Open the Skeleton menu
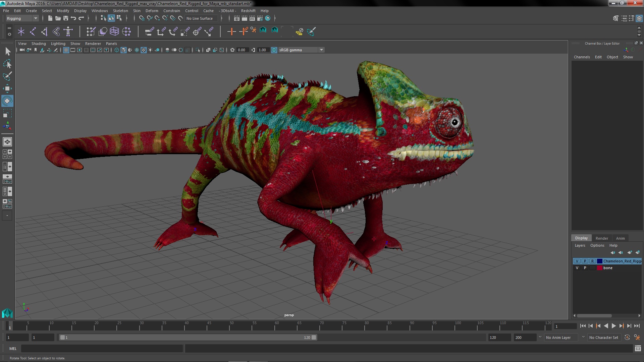This screenshot has height=362, width=644. coord(120,11)
